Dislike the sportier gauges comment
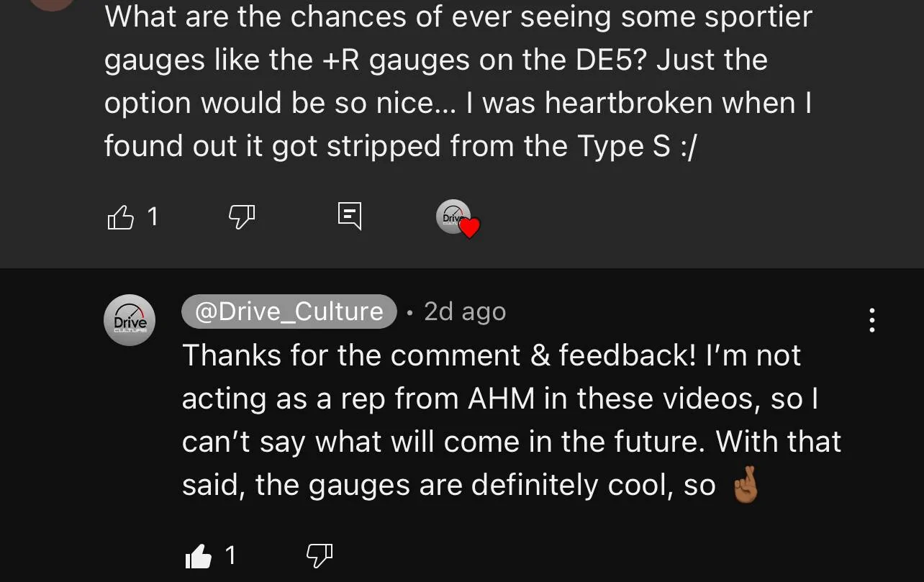Viewport: 924px width, 582px height. coord(242,216)
